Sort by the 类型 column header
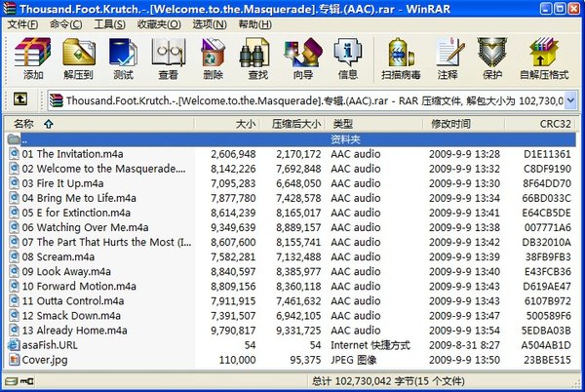This screenshot has width=585, height=392. click(374, 124)
